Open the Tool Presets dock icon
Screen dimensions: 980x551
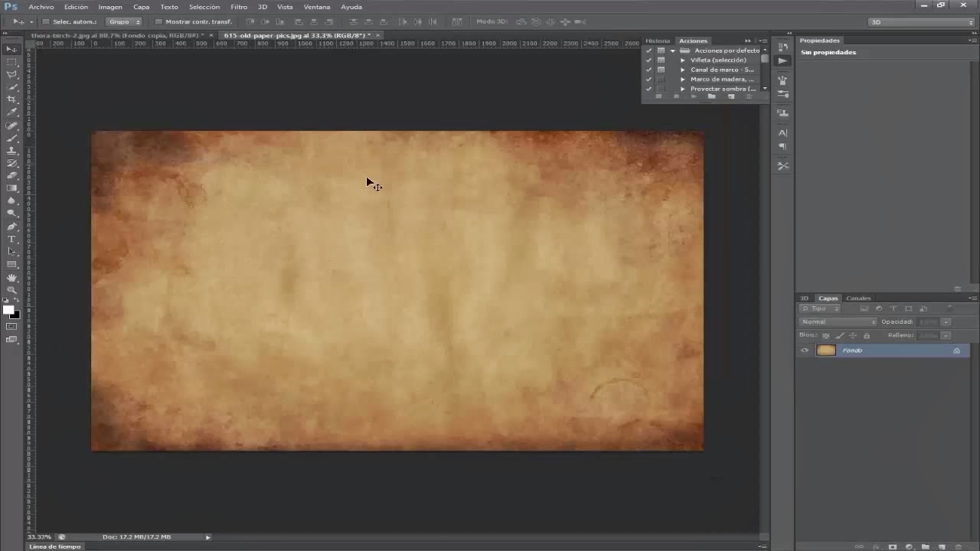782,165
